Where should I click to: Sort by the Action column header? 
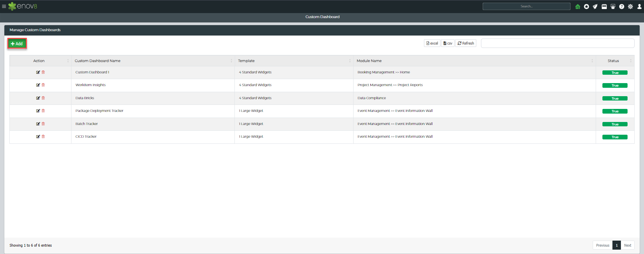pos(40,61)
